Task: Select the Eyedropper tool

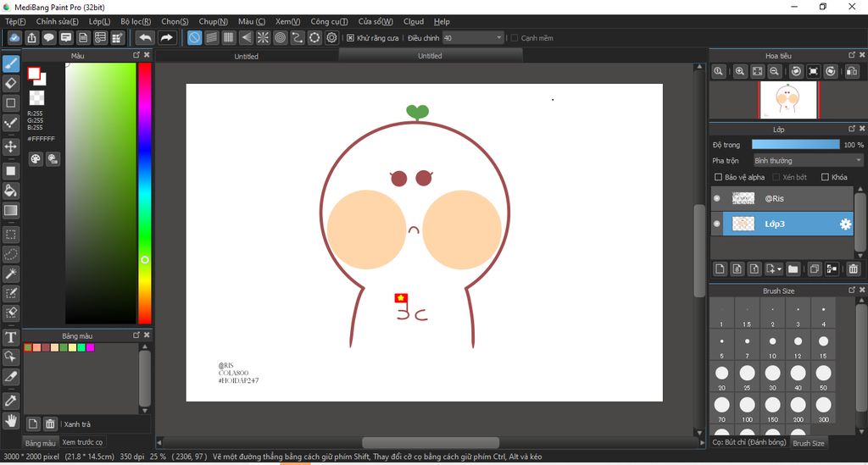Action: (x=10, y=401)
